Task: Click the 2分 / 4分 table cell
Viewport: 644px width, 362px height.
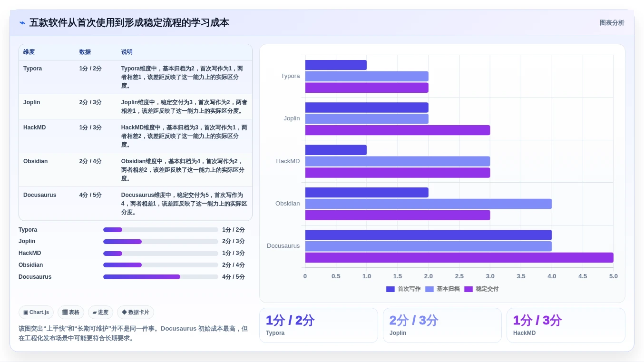Action: click(90, 161)
